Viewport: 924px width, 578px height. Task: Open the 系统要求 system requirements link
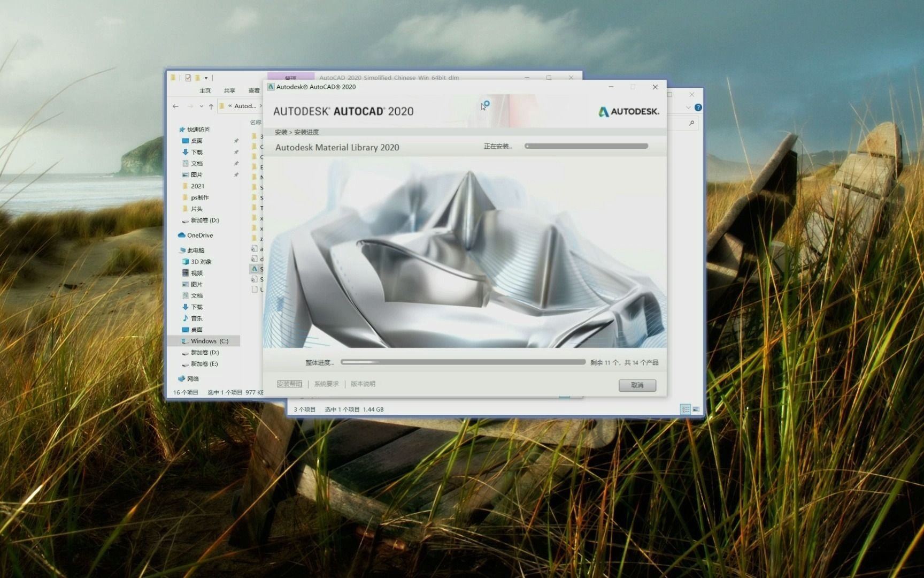(326, 384)
